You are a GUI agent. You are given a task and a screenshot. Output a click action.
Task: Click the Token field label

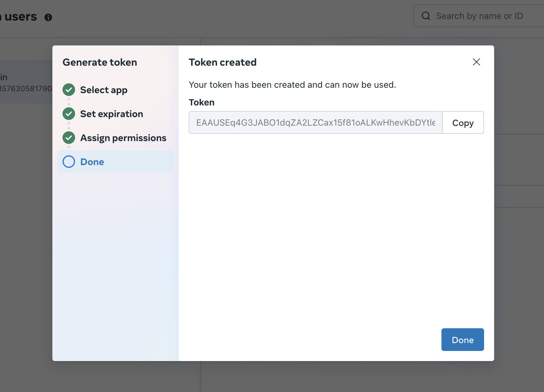tap(202, 102)
